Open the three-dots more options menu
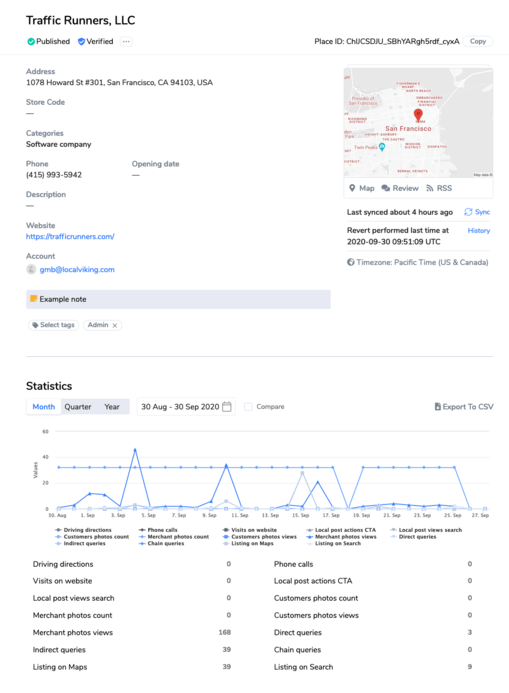The width and height of the screenshot is (509, 693). coord(126,42)
